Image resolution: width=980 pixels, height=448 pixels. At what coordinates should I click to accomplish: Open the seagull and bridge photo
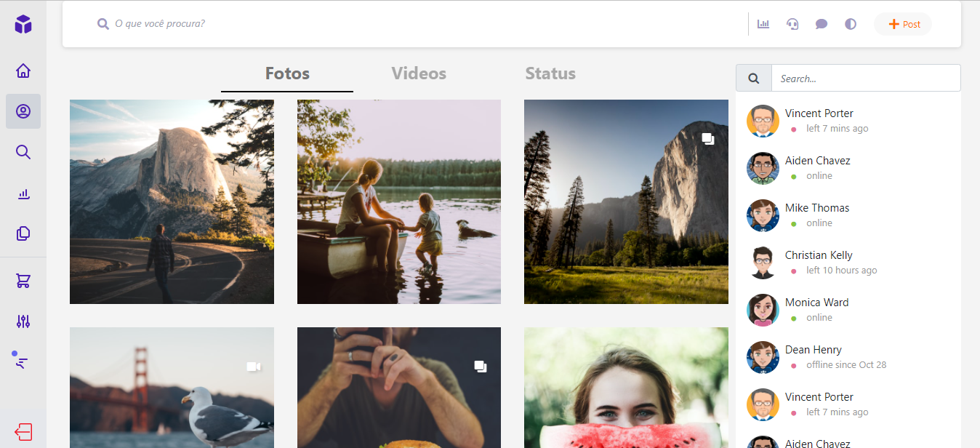coord(172,388)
